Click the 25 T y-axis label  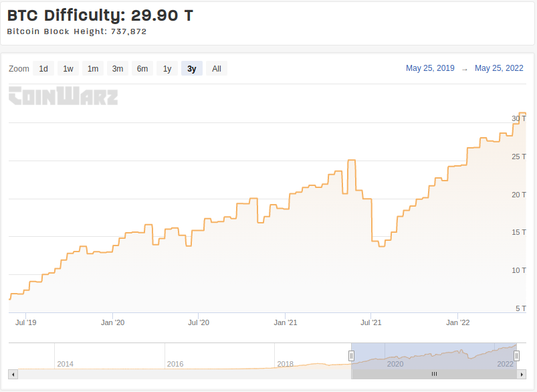[x=519, y=157]
